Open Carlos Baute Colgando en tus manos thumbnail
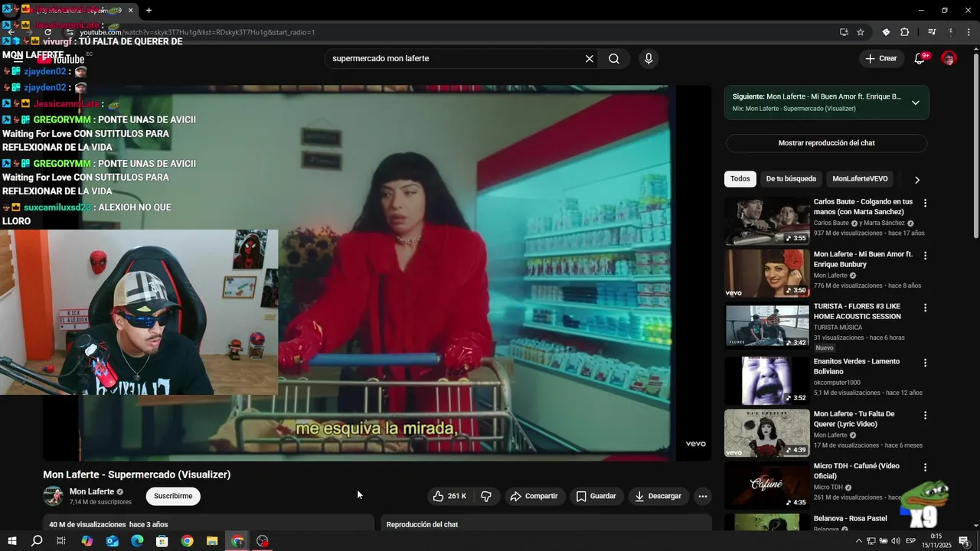Viewport: 980px width, 551px height. [x=767, y=221]
